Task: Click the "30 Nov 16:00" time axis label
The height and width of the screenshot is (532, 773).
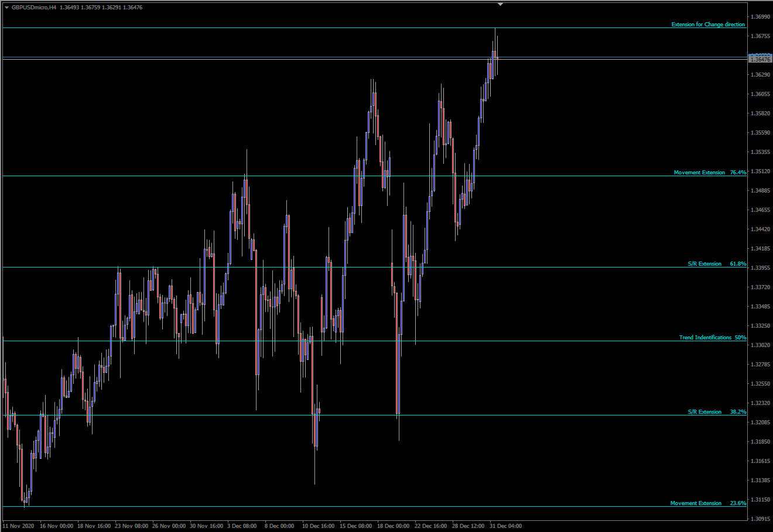Action: (x=207, y=526)
